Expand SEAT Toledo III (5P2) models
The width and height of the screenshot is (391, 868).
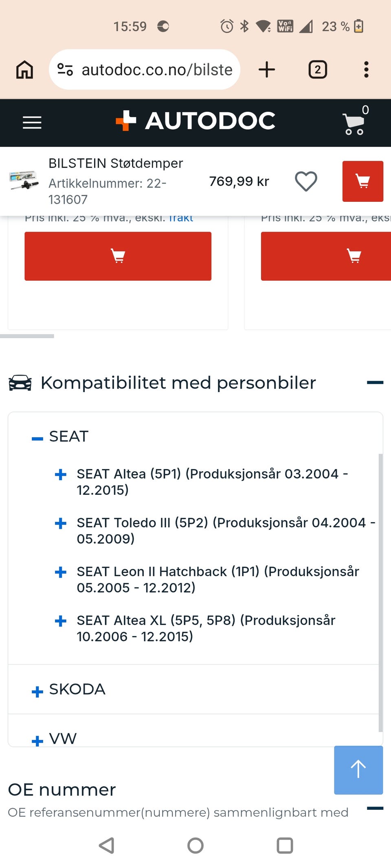pyautogui.click(x=61, y=523)
